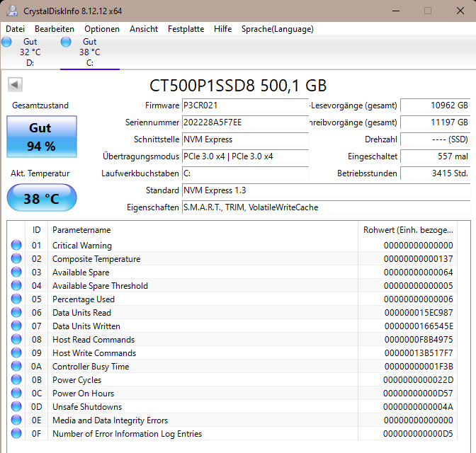Click raw value 00000000000D57
This screenshot has width=476, height=453.
pyautogui.click(x=418, y=394)
